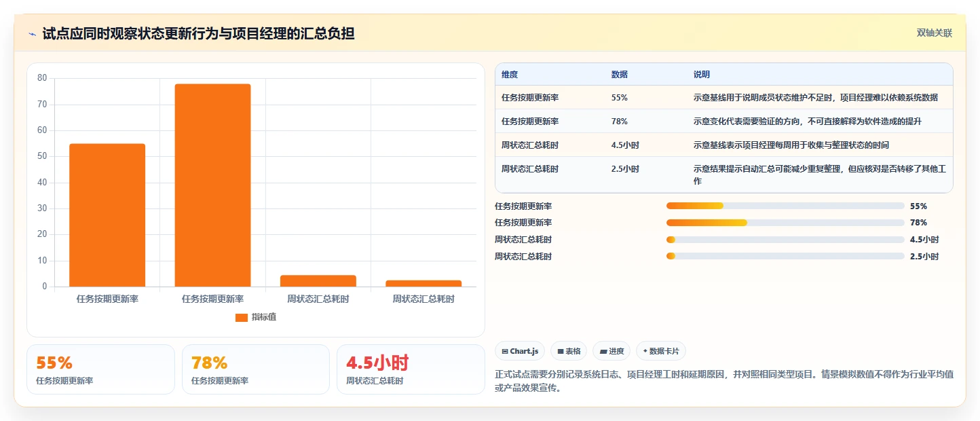Click the 双轴关联 label in header
This screenshot has width=980, height=421.
pos(935,33)
